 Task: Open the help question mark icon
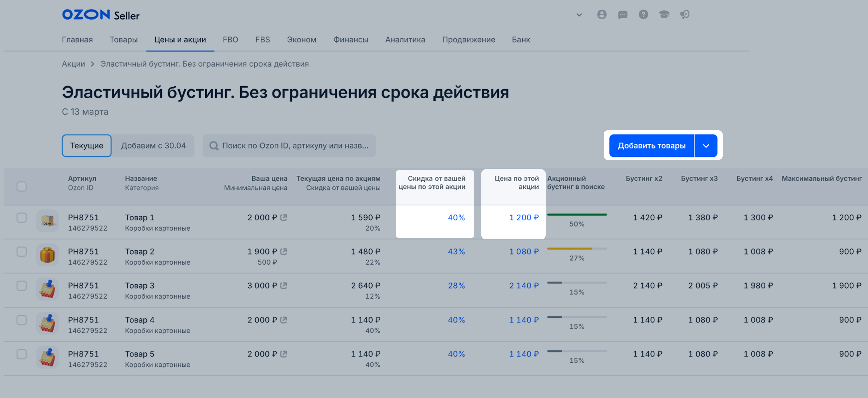[643, 15]
